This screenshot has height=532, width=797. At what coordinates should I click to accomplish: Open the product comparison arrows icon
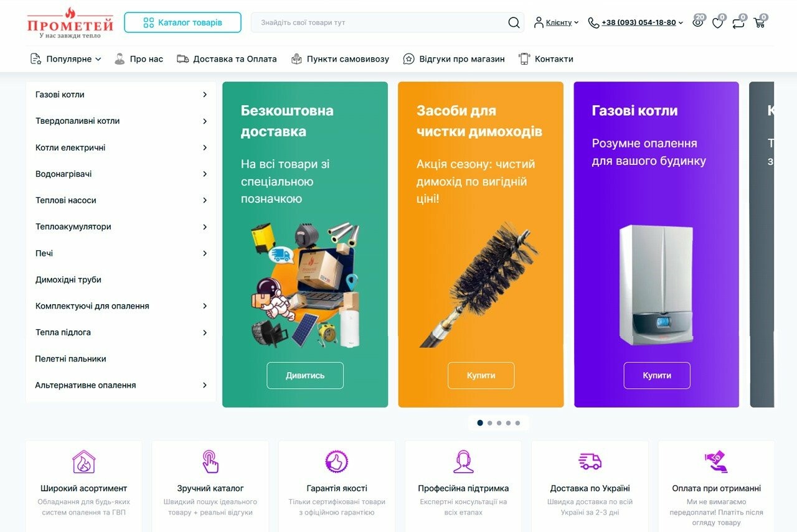(738, 23)
